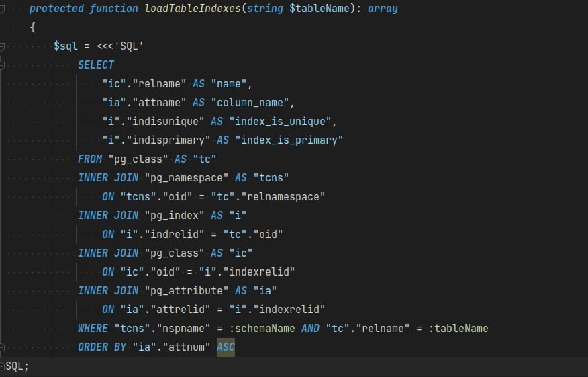
Task: Click the closing SQL; heredoc terminator
Action: coord(17,366)
